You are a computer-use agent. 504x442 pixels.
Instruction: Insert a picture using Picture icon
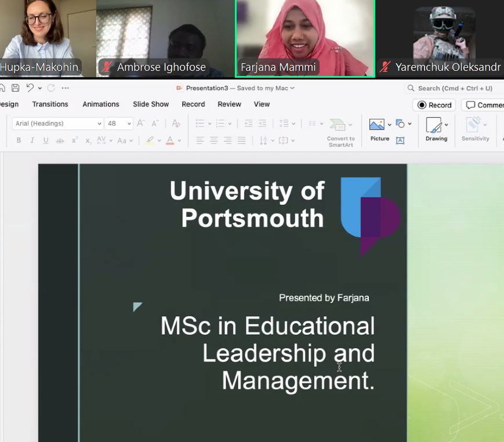pos(377,125)
